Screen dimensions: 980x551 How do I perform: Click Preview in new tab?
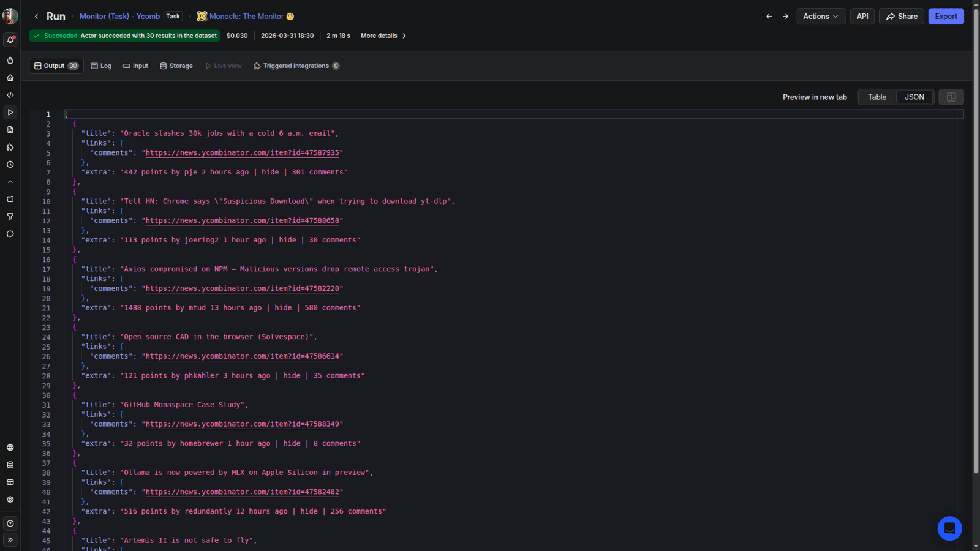[815, 97]
